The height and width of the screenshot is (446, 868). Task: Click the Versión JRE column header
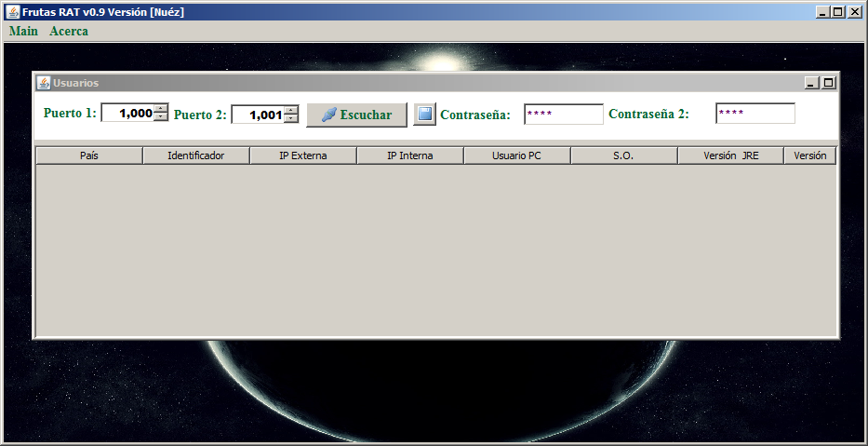click(730, 155)
